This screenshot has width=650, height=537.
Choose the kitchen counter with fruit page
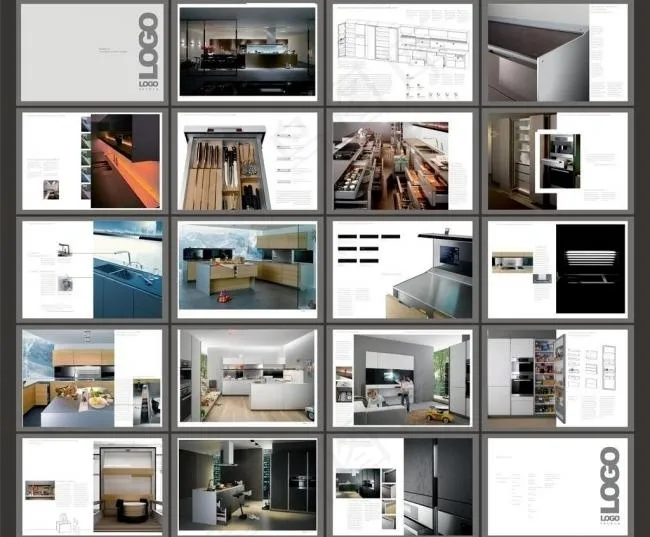click(x=91, y=378)
